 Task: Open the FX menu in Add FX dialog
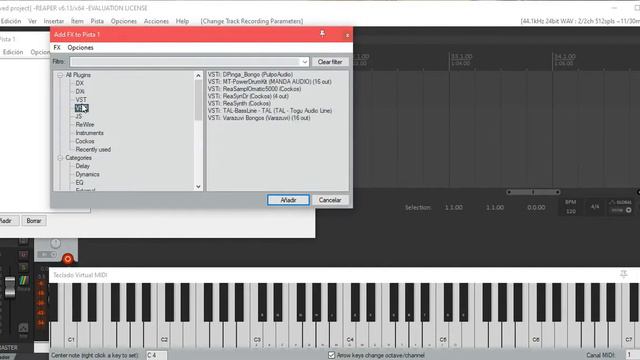(x=57, y=47)
